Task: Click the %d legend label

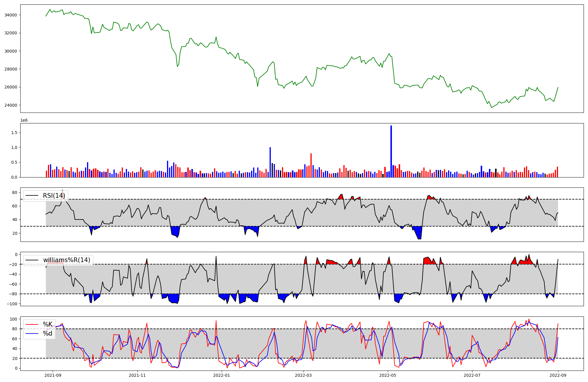Action: tap(48, 334)
